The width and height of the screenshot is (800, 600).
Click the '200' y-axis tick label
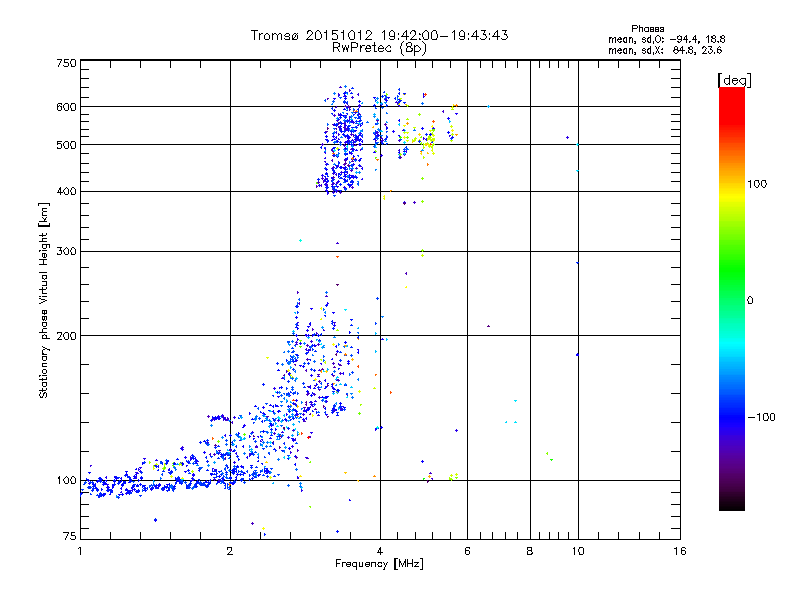[67, 336]
